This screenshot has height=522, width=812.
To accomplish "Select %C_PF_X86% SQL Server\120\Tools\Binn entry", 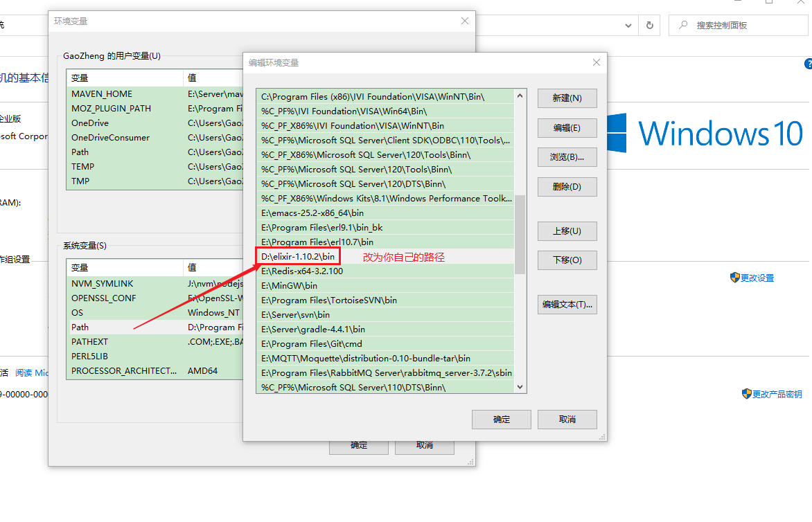I will (385, 155).
